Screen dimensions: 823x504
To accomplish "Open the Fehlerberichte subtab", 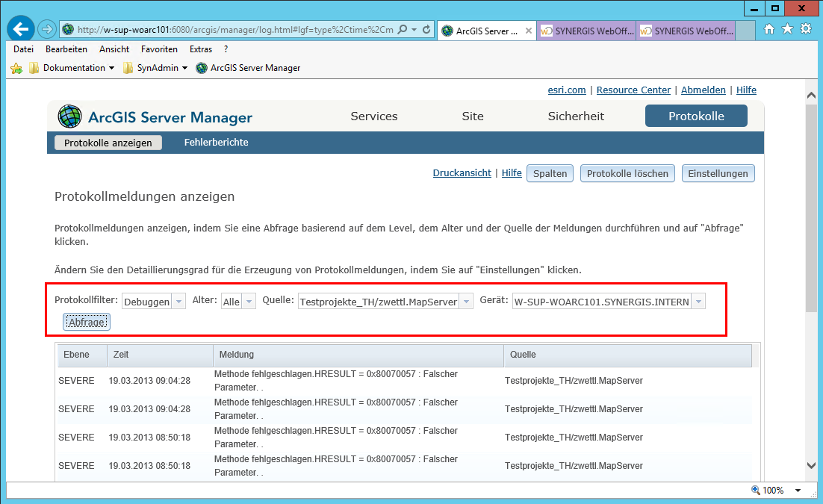I will (x=216, y=143).
